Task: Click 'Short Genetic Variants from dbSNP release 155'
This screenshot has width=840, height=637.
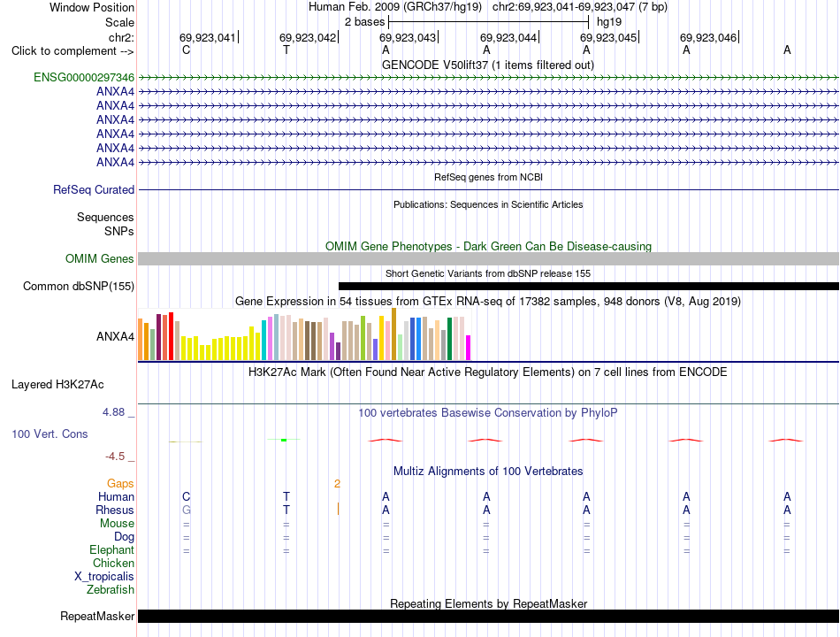Action: [488, 273]
